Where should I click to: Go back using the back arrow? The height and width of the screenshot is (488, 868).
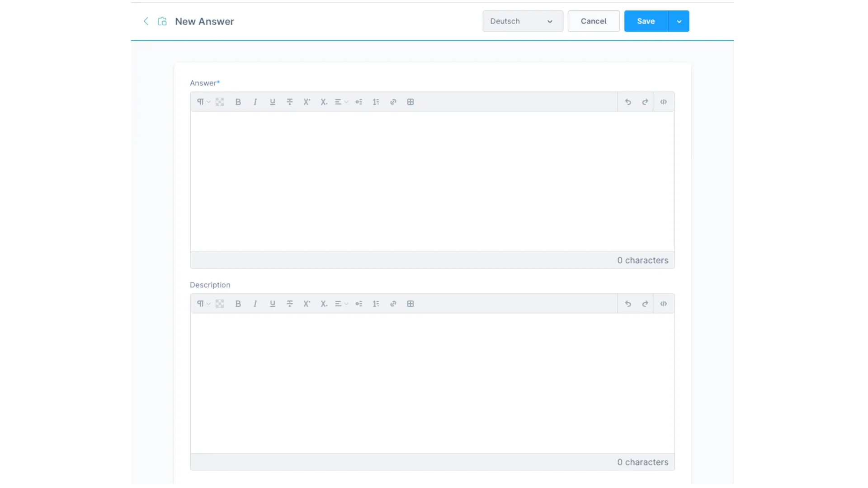click(x=146, y=21)
